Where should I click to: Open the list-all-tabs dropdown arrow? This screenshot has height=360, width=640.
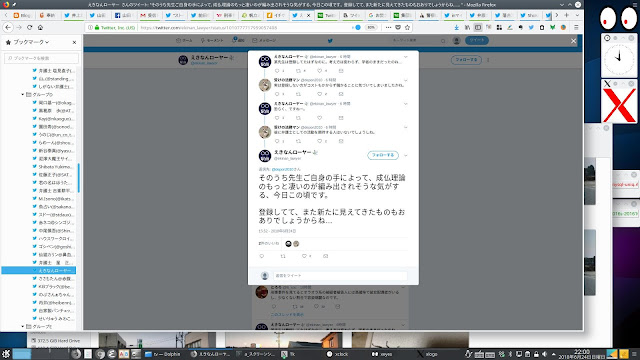(577, 15)
